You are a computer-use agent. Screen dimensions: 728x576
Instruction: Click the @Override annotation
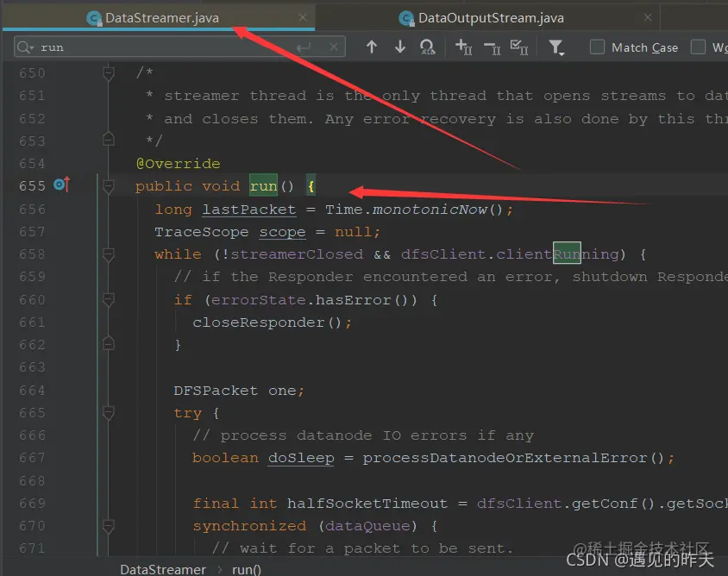[x=179, y=164]
